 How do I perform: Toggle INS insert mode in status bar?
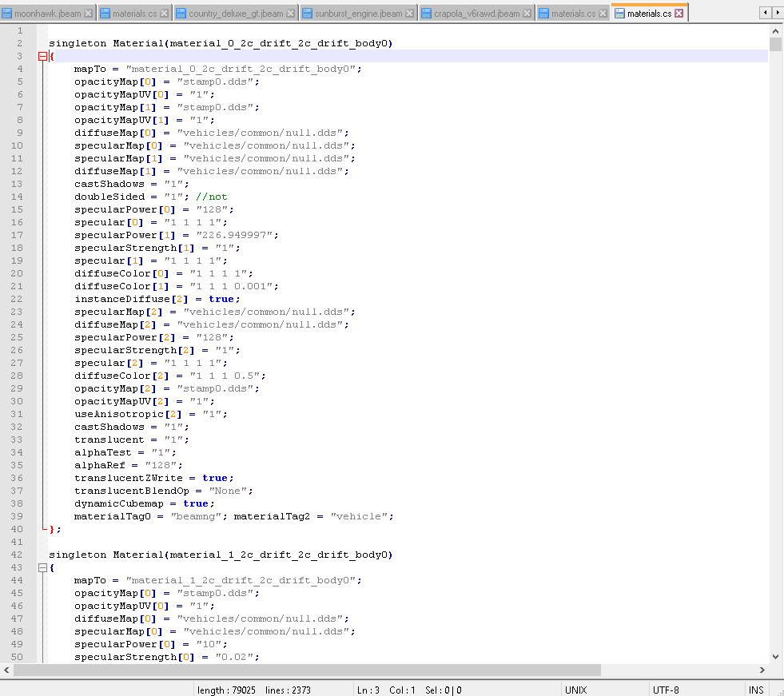[755, 690]
